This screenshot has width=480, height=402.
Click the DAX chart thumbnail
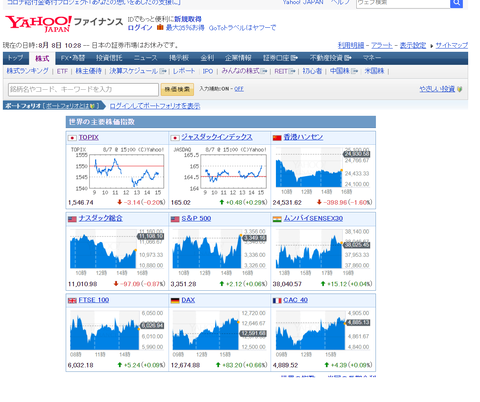pos(220,334)
